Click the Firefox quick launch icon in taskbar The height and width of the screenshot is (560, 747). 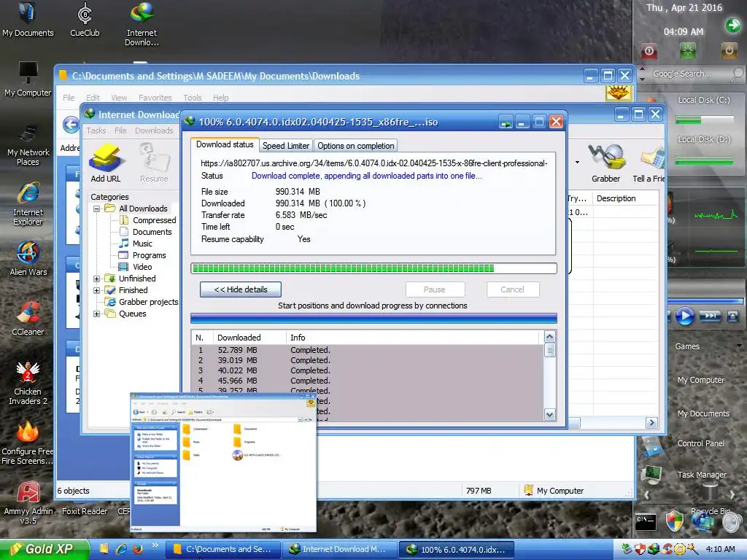138,549
